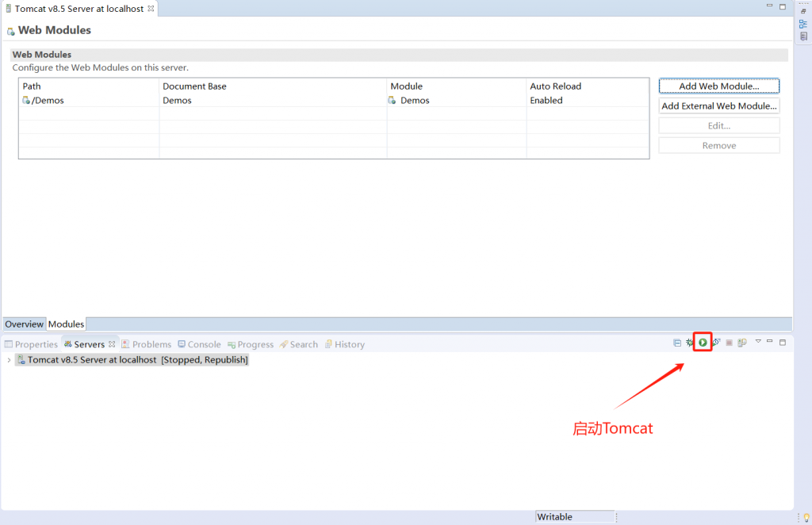Screen dimensions: 812x525
Task: Click the Add Web Module button
Action: pos(718,86)
